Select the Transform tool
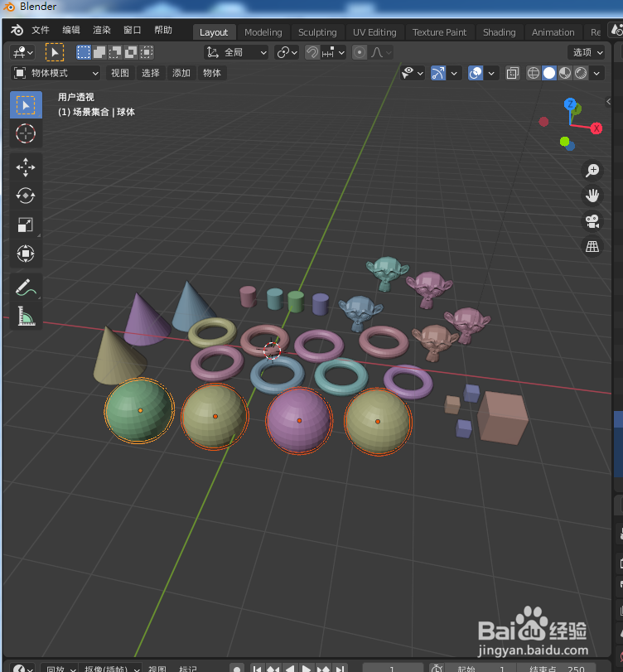The height and width of the screenshot is (672, 623). [26, 254]
